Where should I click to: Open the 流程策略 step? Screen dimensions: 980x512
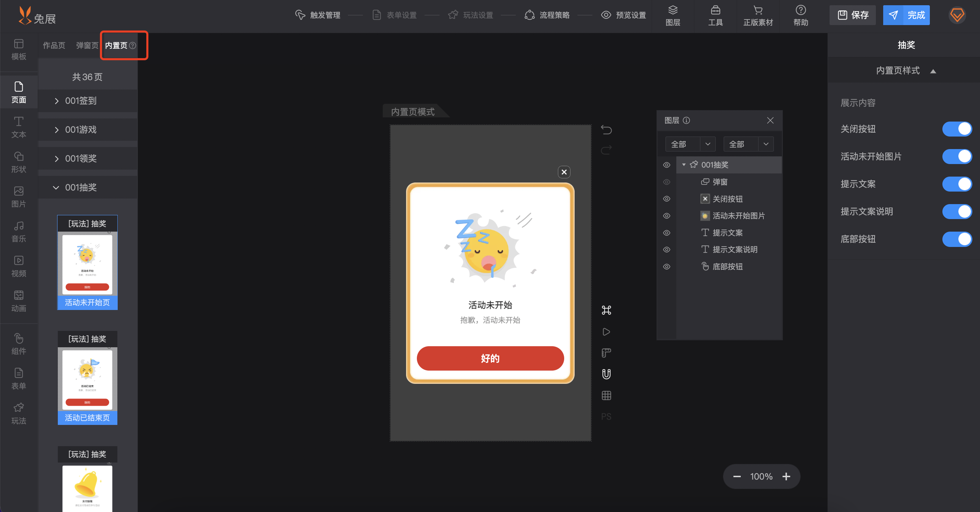click(x=547, y=15)
